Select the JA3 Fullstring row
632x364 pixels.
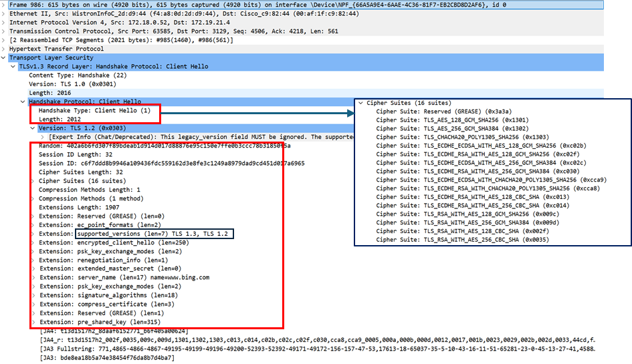click(318, 349)
